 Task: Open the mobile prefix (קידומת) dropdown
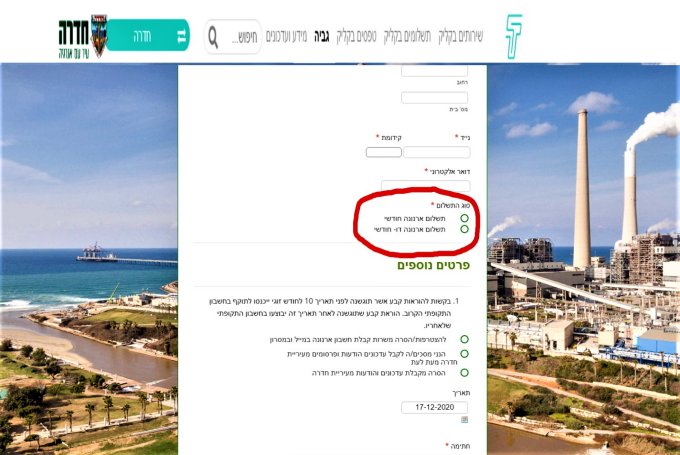[384, 152]
